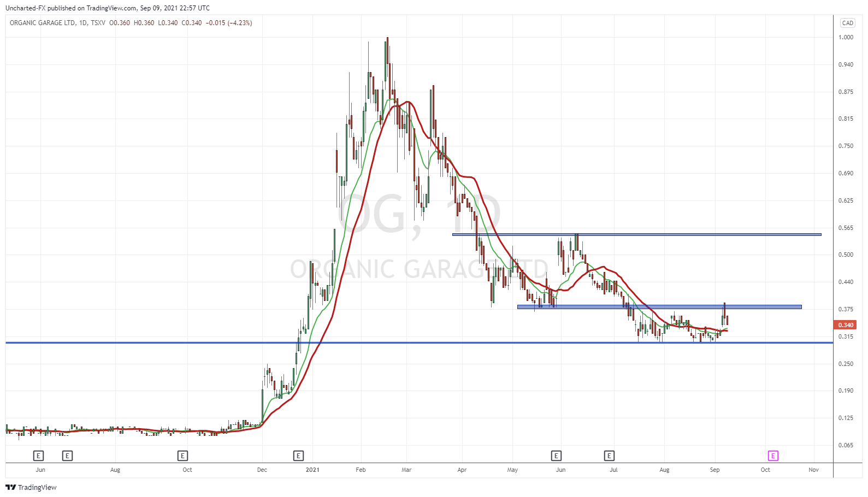Viewport: 868px width, 497px height.
Task: Click the Nov time axis label
Action: point(813,470)
